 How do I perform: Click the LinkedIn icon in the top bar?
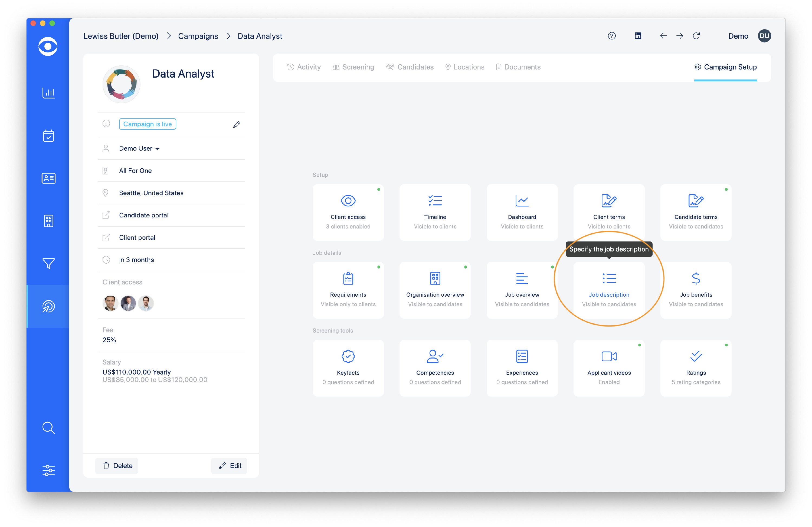click(x=637, y=36)
